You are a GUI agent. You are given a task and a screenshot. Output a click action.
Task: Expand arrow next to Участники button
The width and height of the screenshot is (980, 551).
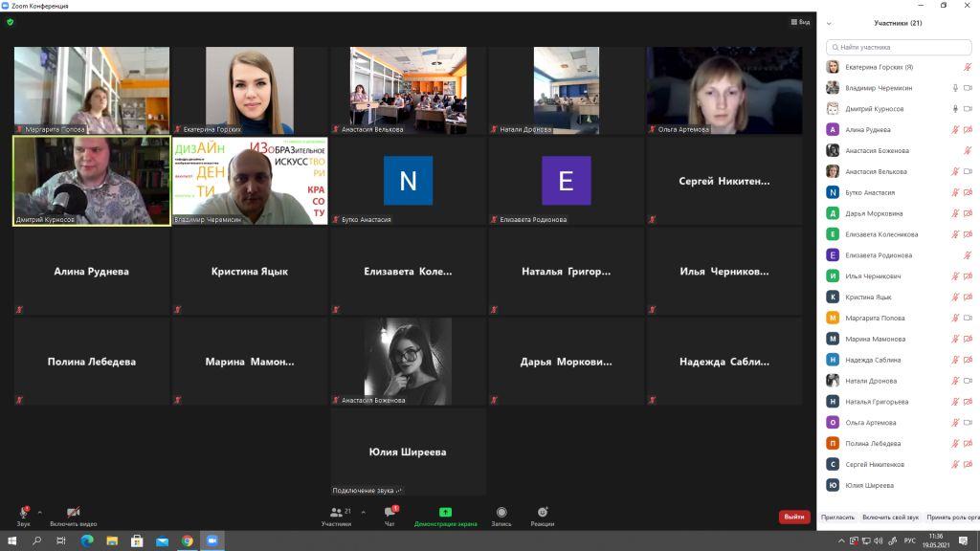pos(363,513)
